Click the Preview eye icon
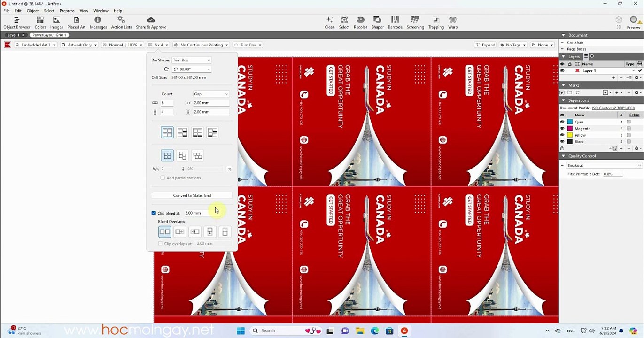The image size is (644, 338). pos(633,23)
